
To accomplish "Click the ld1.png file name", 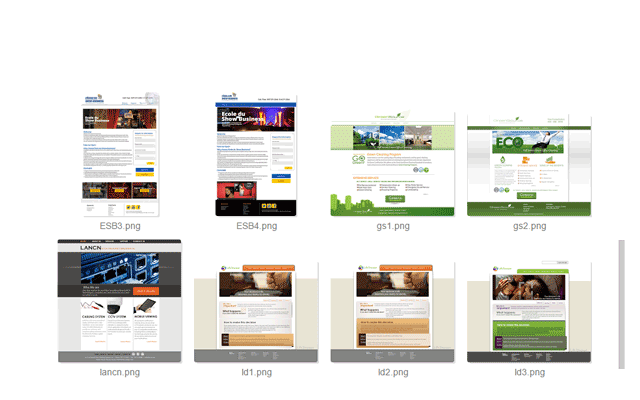I will [x=256, y=372].
